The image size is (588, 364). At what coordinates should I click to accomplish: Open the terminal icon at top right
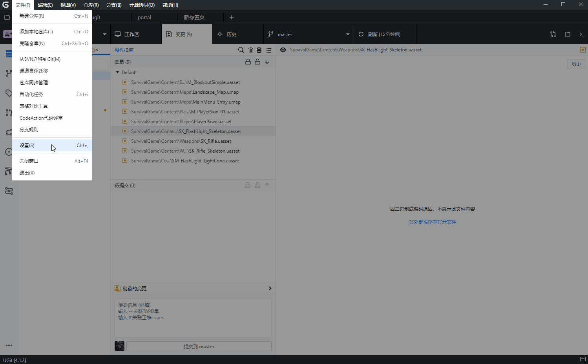coord(582,34)
